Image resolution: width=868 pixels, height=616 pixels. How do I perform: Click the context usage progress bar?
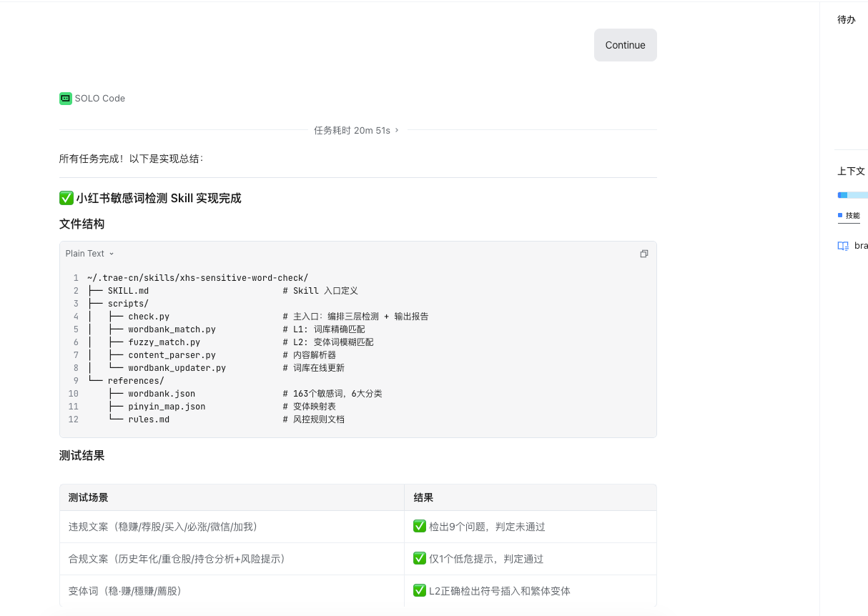[852, 194]
